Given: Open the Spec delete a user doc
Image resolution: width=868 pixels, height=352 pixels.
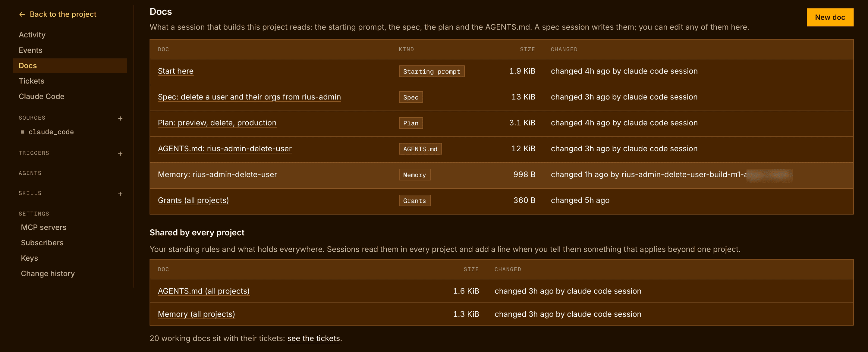Looking at the screenshot, I should pos(249,97).
